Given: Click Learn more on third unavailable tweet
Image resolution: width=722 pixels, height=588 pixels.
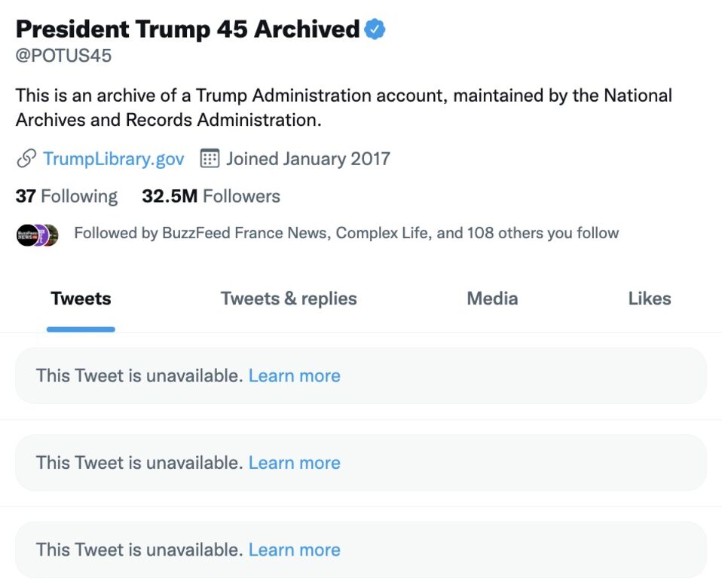Looking at the screenshot, I should 294,550.
